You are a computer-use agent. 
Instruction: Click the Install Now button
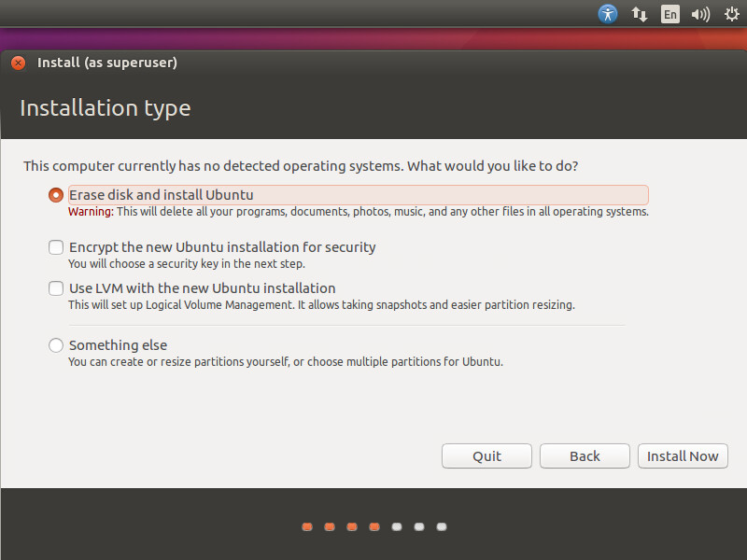tap(683, 456)
